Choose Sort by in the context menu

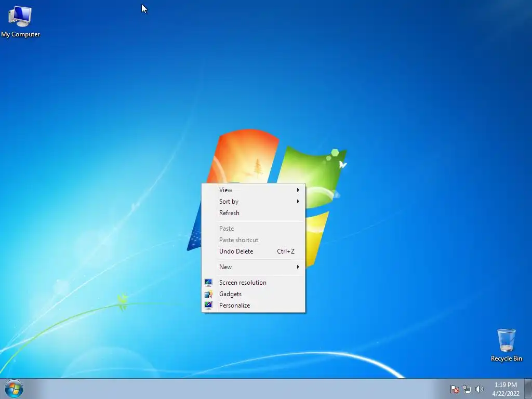[254, 201]
